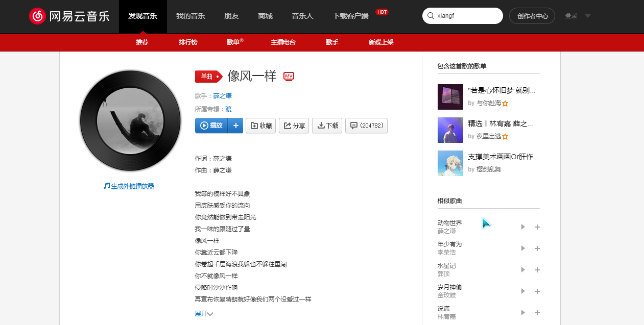The image size is (644, 325).
Task: Add the song to playlist with plus button
Action: 235,126
